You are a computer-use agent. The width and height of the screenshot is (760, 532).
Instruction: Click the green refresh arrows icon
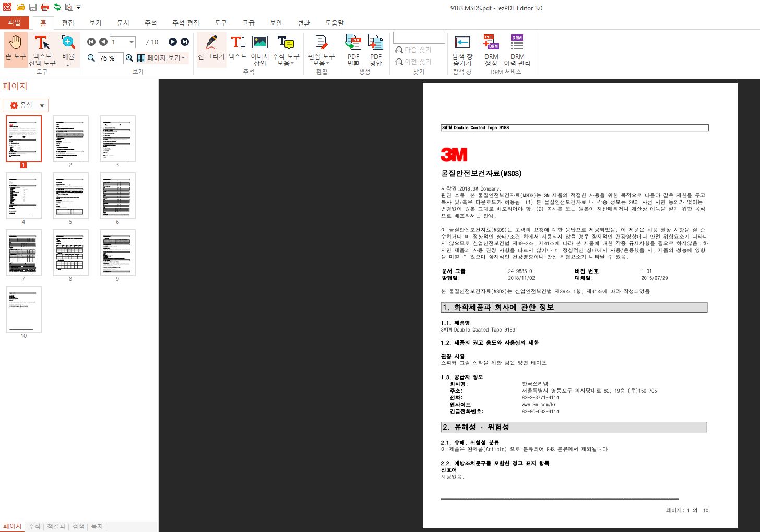pos(57,7)
